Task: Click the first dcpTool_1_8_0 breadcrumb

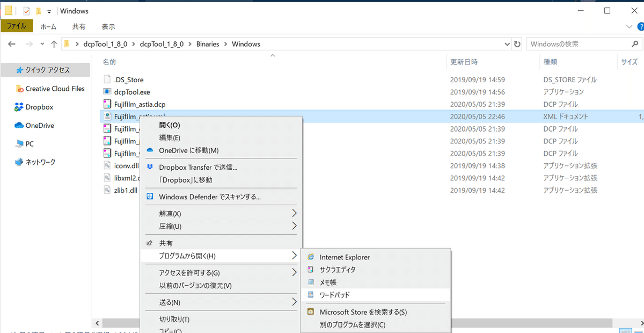Action: (105, 44)
